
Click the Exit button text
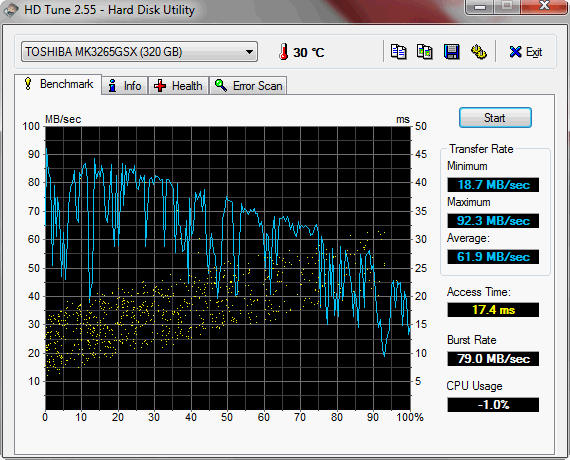(534, 52)
